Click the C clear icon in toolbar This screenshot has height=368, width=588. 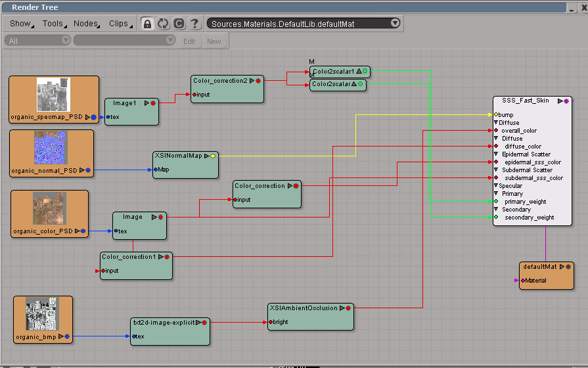coord(179,24)
